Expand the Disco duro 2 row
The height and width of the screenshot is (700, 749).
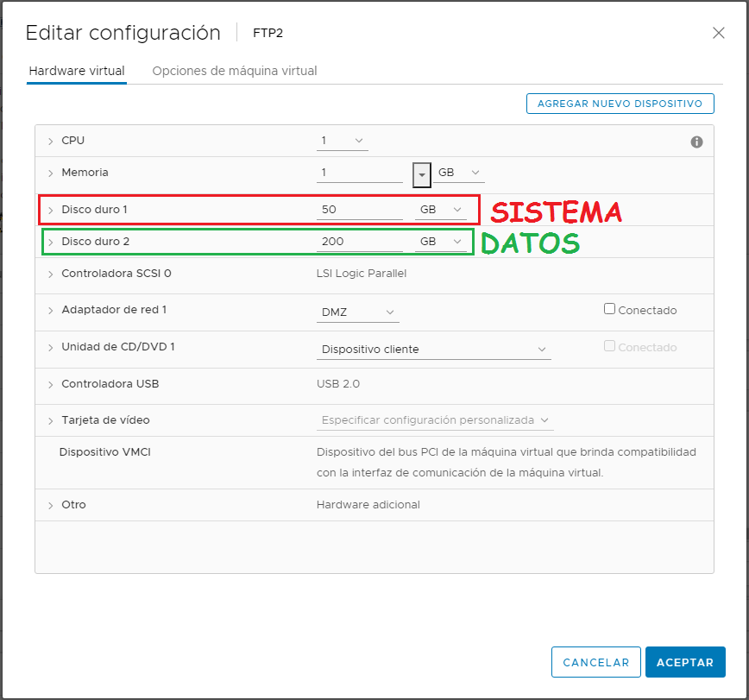point(51,242)
